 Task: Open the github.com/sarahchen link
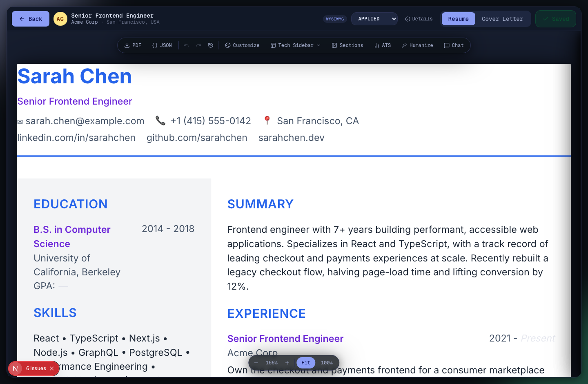coord(197,138)
